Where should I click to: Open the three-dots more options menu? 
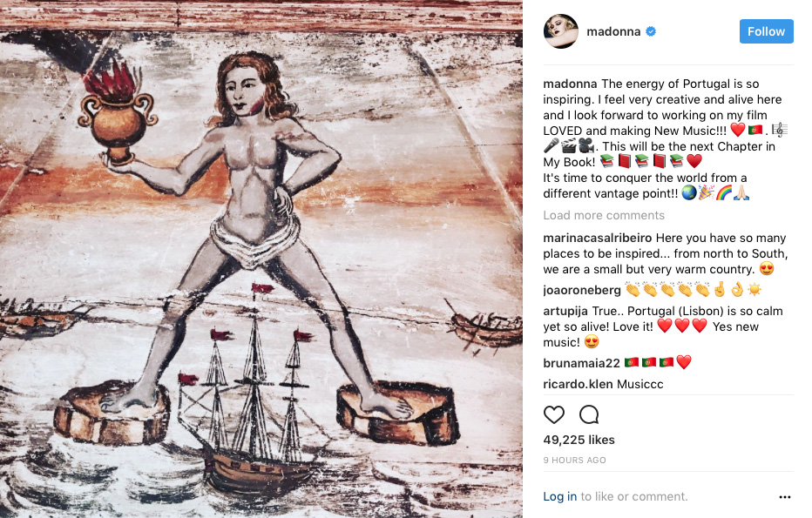[784, 497]
